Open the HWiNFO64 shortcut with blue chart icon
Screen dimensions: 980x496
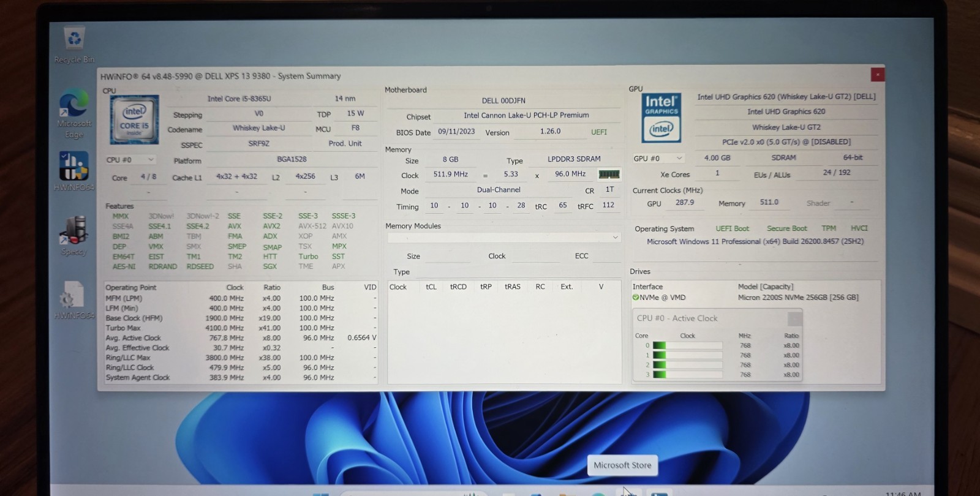74,171
